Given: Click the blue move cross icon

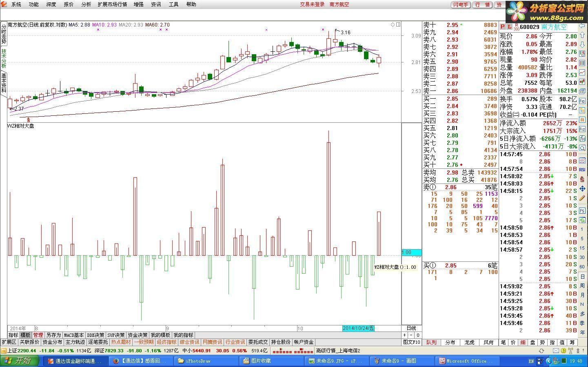Looking at the screenshot, I should click(x=582, y=188).
